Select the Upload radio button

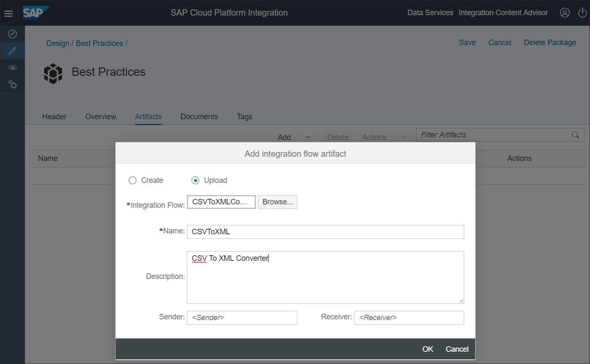pyautogui.click(x=195, y=180)
